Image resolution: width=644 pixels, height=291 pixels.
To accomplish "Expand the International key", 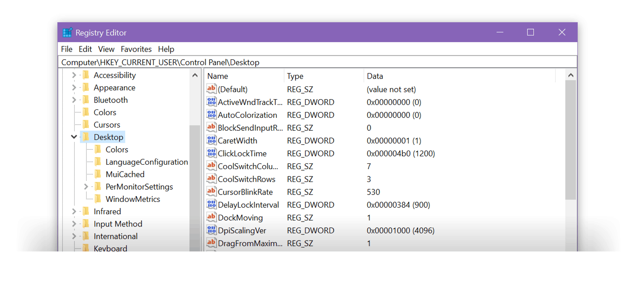I will (x=74, y=236).
